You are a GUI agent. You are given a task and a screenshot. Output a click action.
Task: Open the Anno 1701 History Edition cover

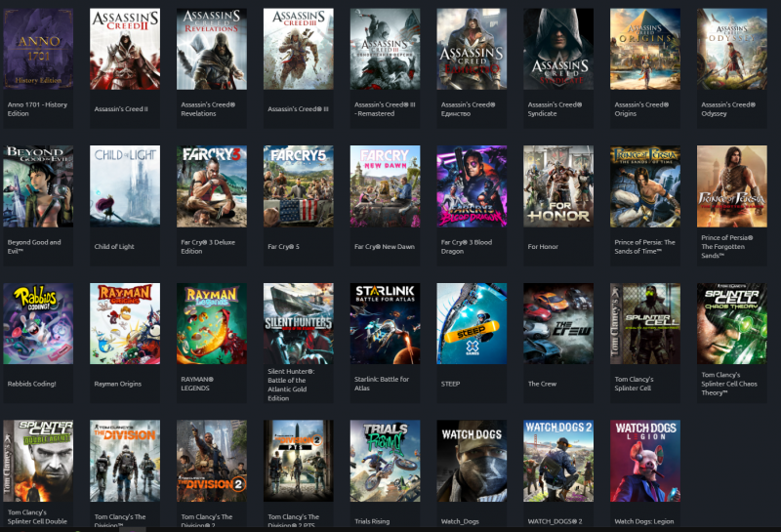click(x=38, y=49)
